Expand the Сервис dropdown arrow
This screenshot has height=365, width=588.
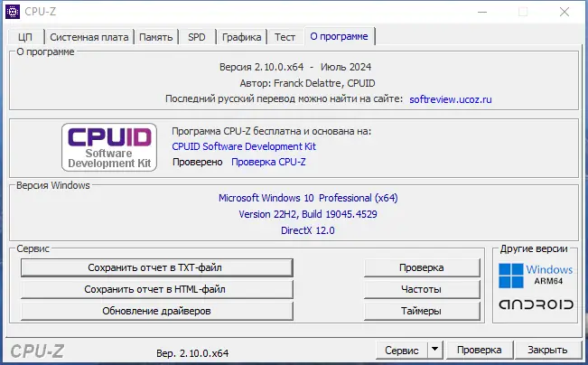point(435,350)
